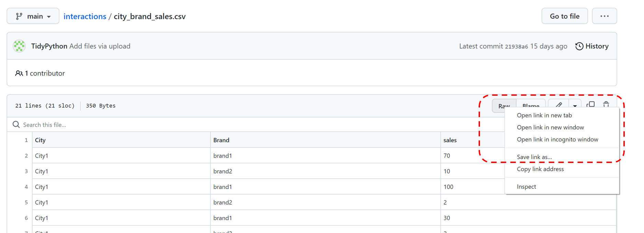
Task: Choose Inspect from context menu
Action: click(526, 186)
